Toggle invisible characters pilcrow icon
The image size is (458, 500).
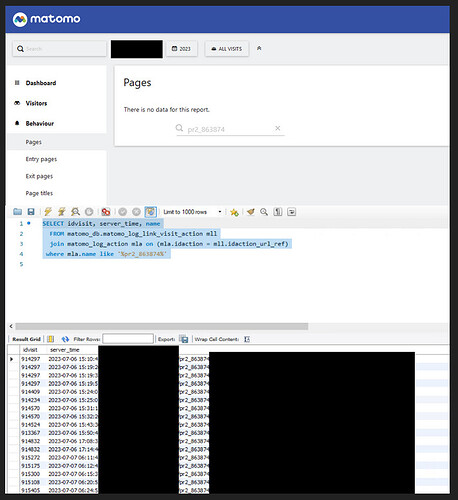pos(278,212)
